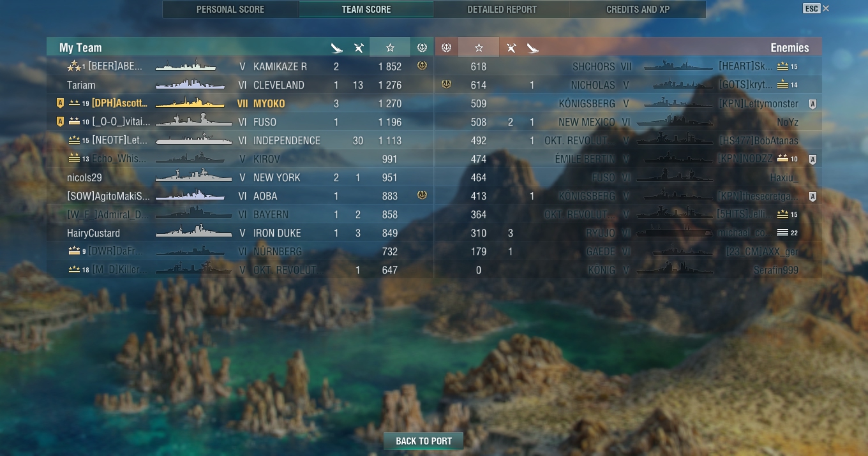Click the Myoko ship silhouette thumbnail
This screenshot has height=456, width=868.
(190, 103)
